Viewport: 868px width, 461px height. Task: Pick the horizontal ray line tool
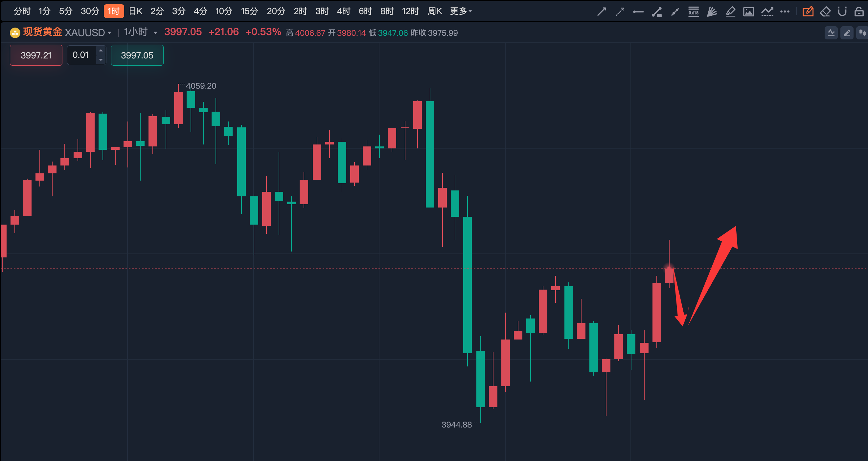[x=638, y=12]
